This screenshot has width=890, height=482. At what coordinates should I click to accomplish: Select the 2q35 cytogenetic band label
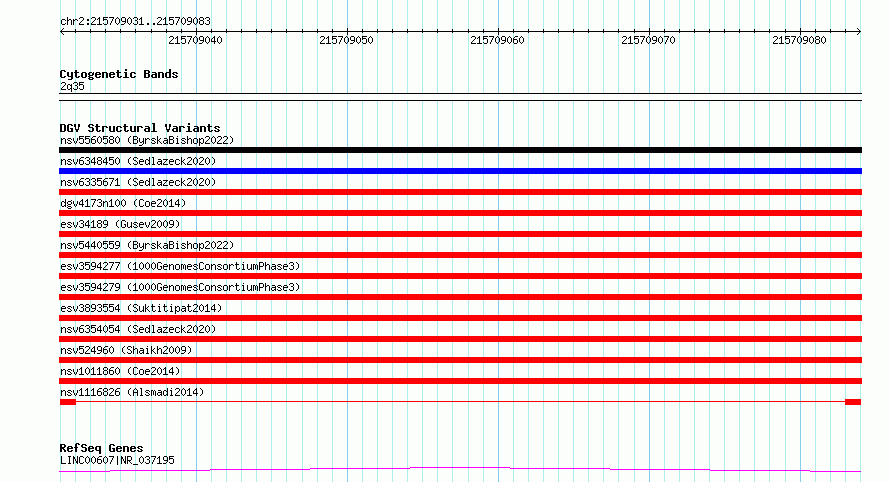[x=72, y=86]
